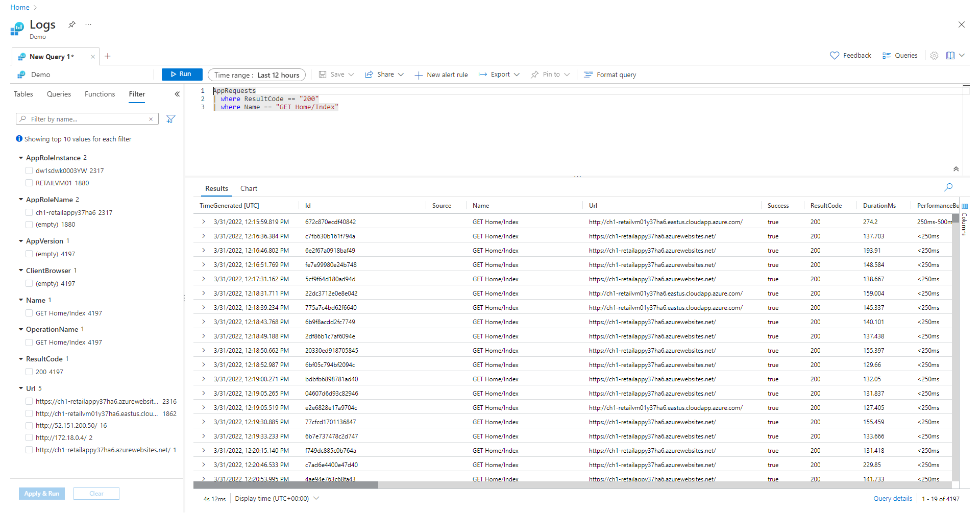980x513 pixels.
Task: Collapse the left filter pane with the chevron
Action: pos(177,94)
